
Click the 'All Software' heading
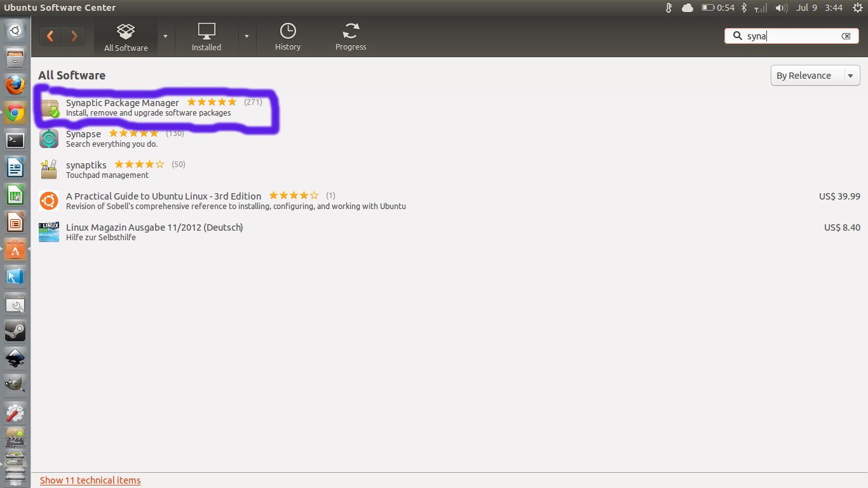click(72, 76)
